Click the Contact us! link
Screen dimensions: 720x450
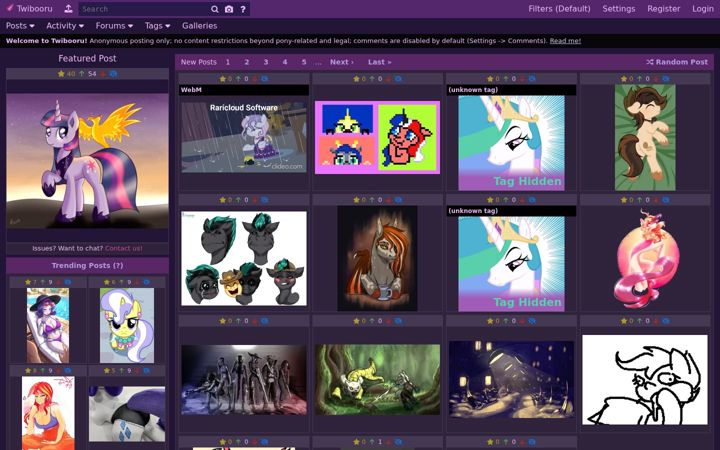point(124,248)
